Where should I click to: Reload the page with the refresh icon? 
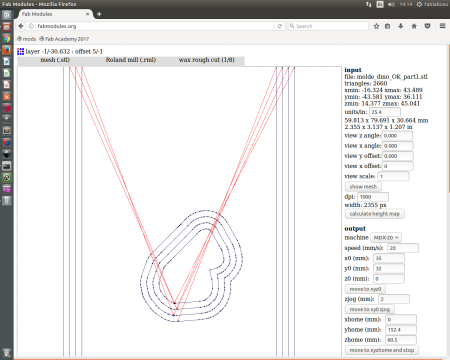coord(280,26)
